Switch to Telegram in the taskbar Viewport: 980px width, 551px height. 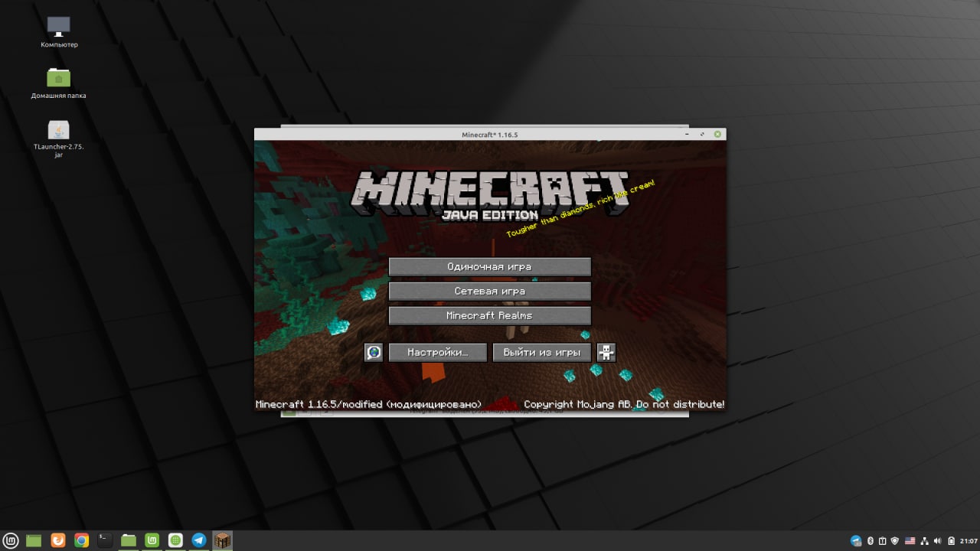[199, 540]
